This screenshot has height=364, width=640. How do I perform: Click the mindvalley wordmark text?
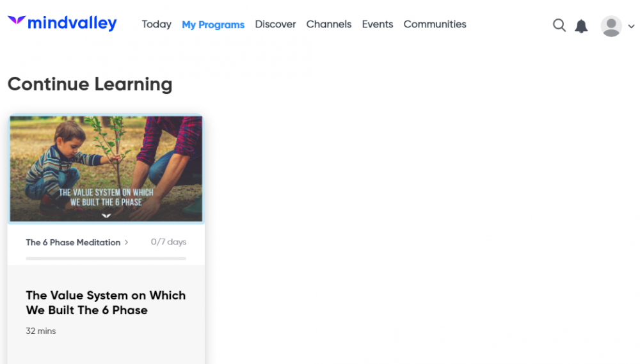72,24
